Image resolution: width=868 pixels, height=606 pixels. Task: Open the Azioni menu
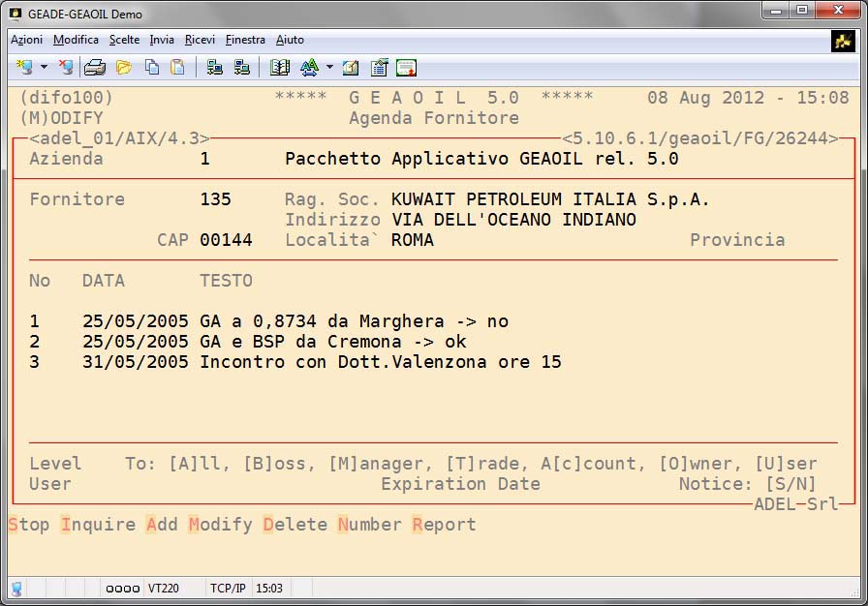[26, 40]
